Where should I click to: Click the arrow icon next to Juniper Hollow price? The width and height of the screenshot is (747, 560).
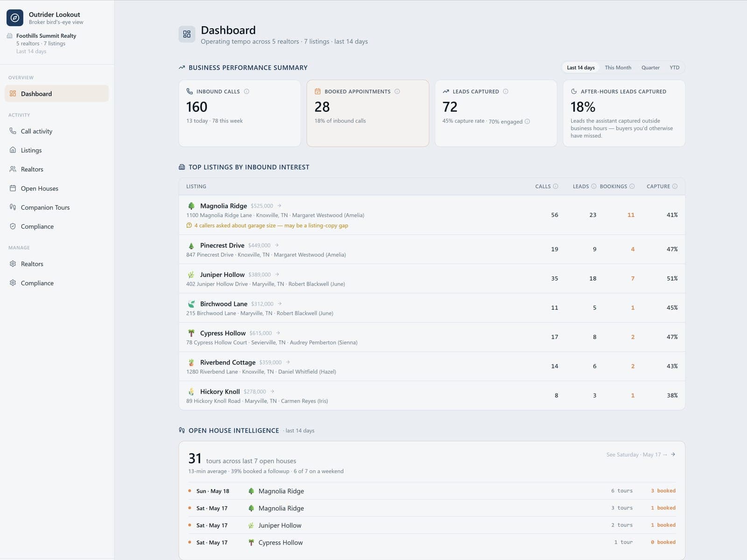coord(277,274)
